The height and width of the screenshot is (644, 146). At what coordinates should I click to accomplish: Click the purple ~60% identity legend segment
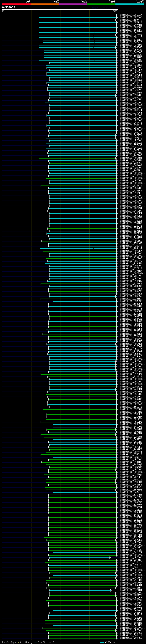pyautogui.click(x=73, y=4)
